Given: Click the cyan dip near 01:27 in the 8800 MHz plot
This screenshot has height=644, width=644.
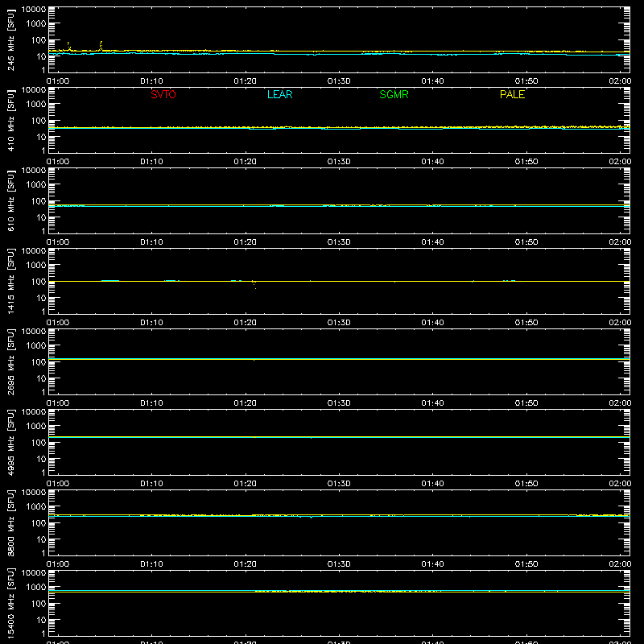Looking at the screenshot, I should tap(311, 518).
